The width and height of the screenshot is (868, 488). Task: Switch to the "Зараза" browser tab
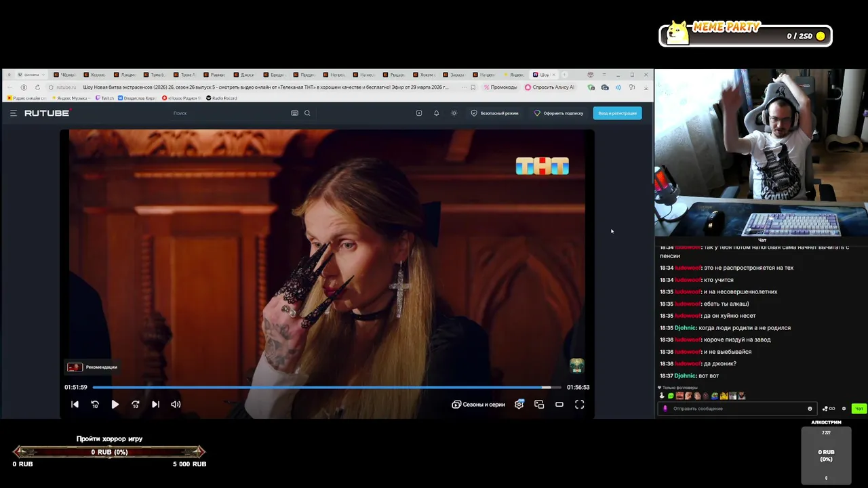click(455, 75)
